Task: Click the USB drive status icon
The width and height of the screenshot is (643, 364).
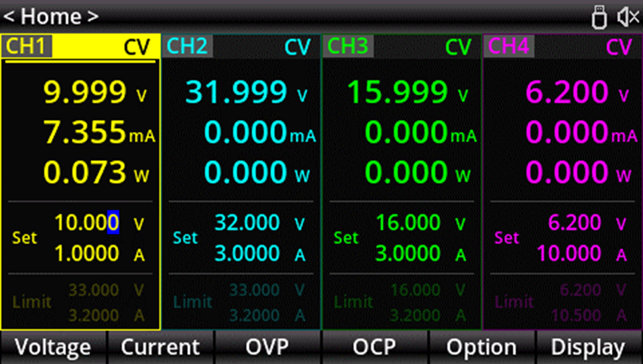Action: [599, 17]
